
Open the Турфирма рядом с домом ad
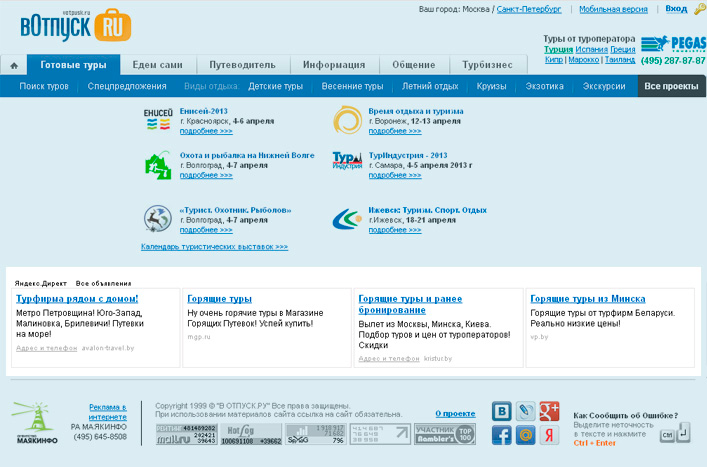(x=77, y=299)
